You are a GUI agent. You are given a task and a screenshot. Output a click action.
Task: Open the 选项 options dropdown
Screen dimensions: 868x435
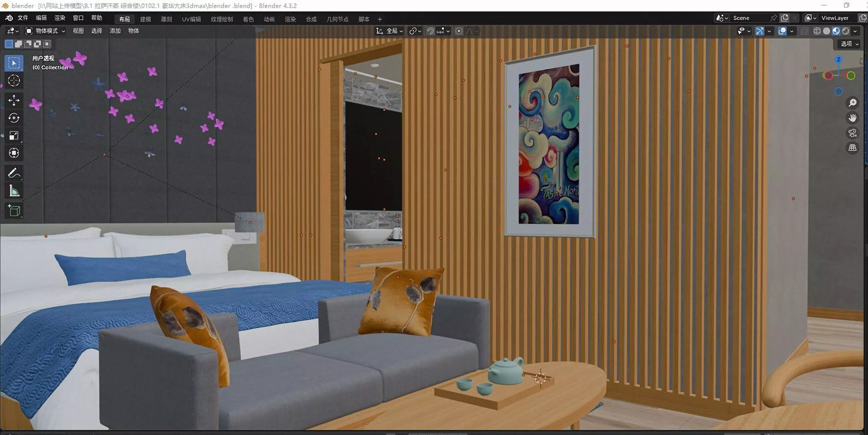[850, 44]
